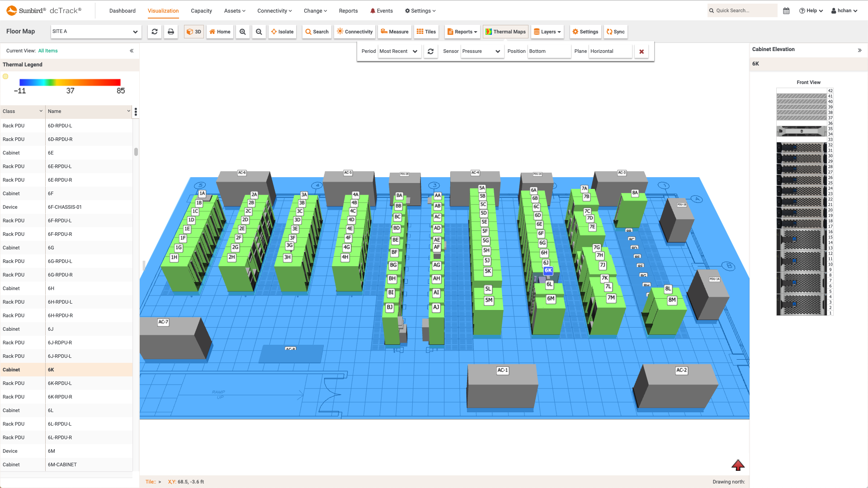This screenshot has height=488, width=868.
Task: Select the Measure tool
Action: point(394,32)
